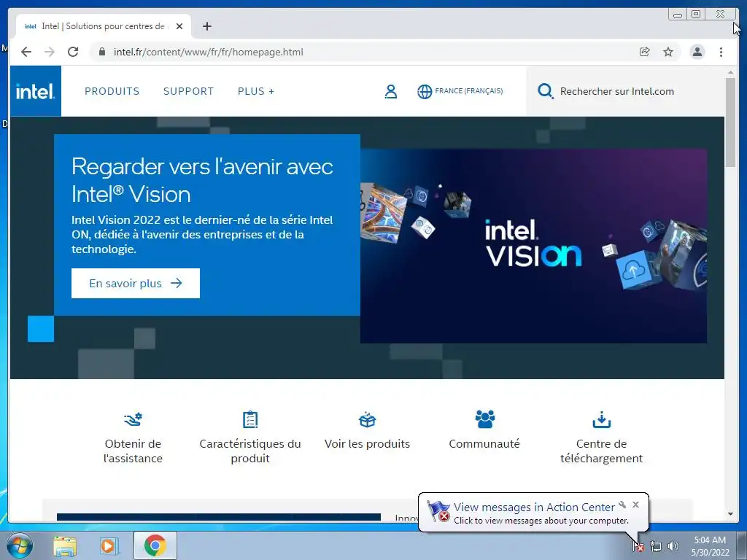Go back with Chrome's back arrow
Screen dimensions: 747x560
pos(26,52)
